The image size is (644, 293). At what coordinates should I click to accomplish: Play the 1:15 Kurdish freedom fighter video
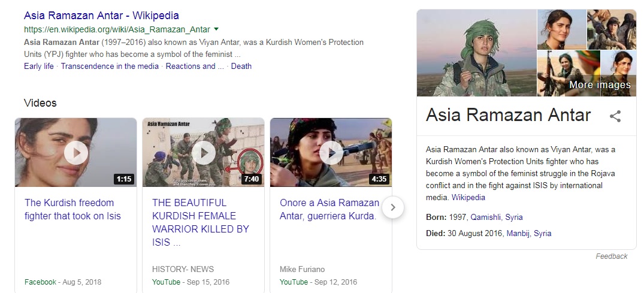point(75,152)
